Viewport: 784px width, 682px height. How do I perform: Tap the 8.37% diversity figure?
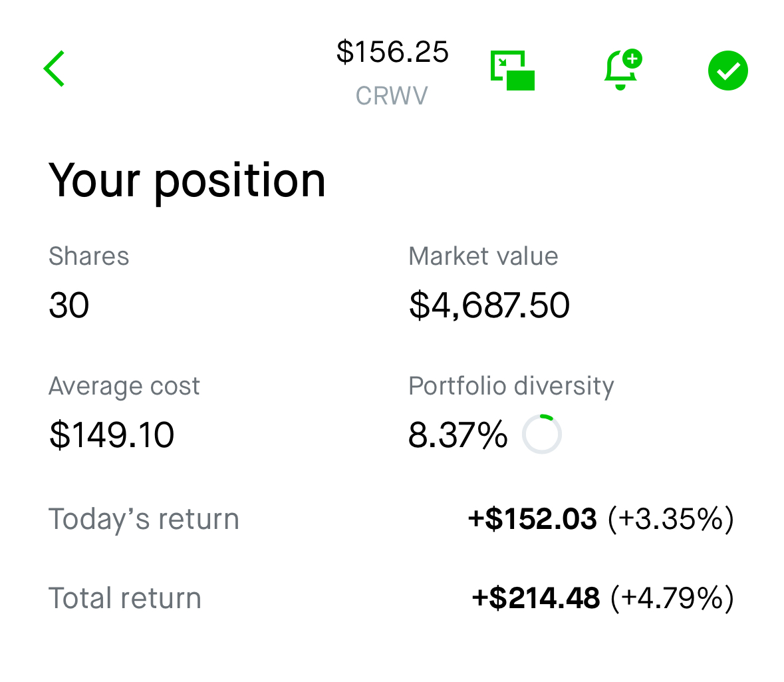(458, 434)
